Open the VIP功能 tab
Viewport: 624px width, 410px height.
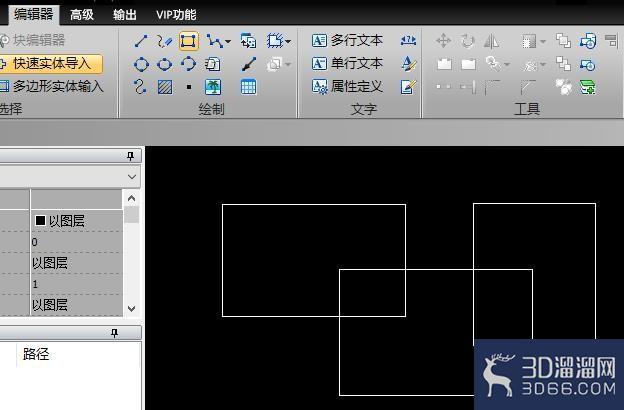[176, 15]
